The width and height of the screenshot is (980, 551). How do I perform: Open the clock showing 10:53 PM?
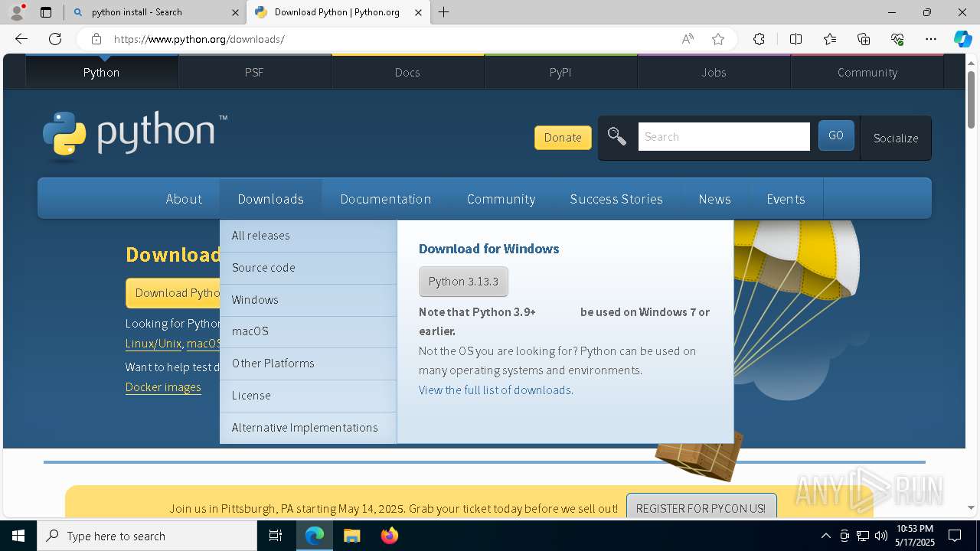point(914,536)
